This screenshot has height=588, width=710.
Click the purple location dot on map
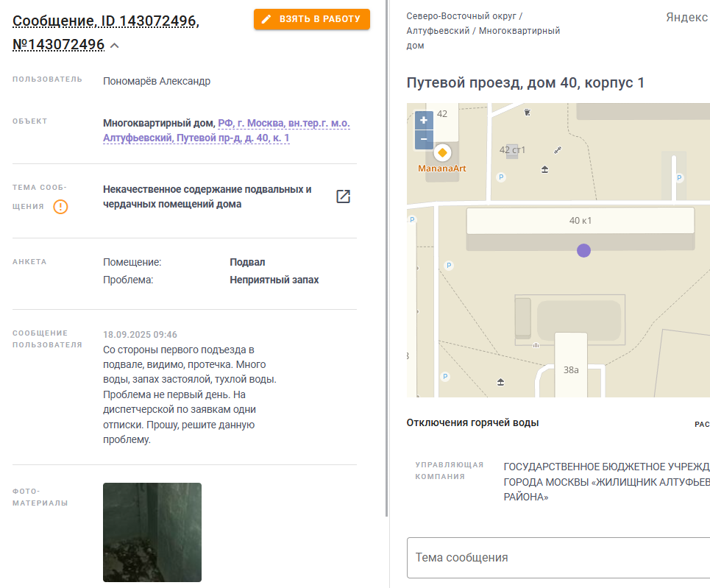coord(583,250)
